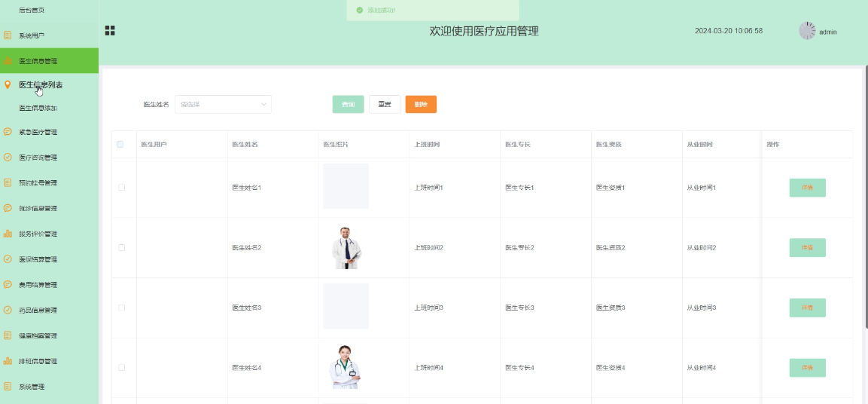
Task: Expand the 排班信息管理 menu
Action: click(x=49, y=361)
